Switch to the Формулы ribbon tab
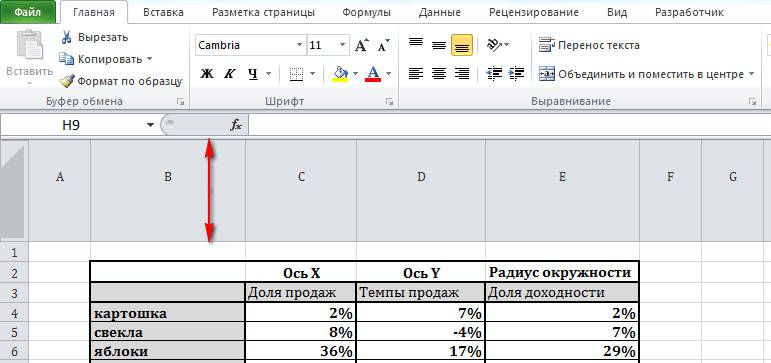 pos(366,12)
